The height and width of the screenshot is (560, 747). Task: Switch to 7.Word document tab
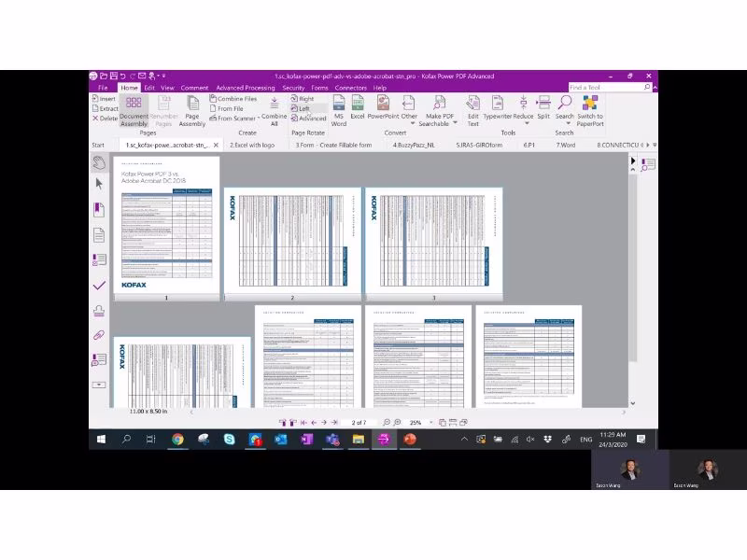566,145
